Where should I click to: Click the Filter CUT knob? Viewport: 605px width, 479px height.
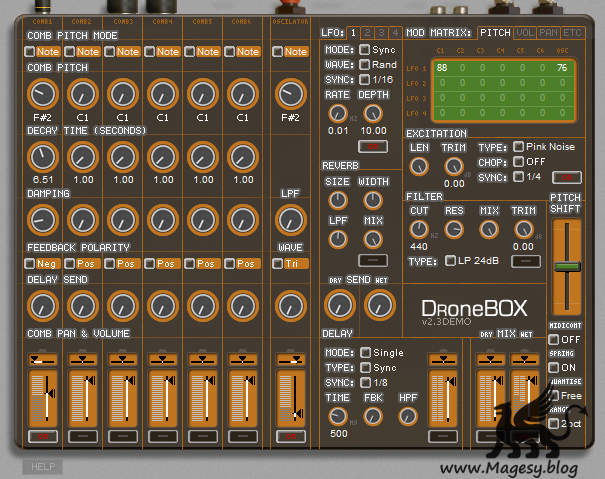tap(419, 229)
